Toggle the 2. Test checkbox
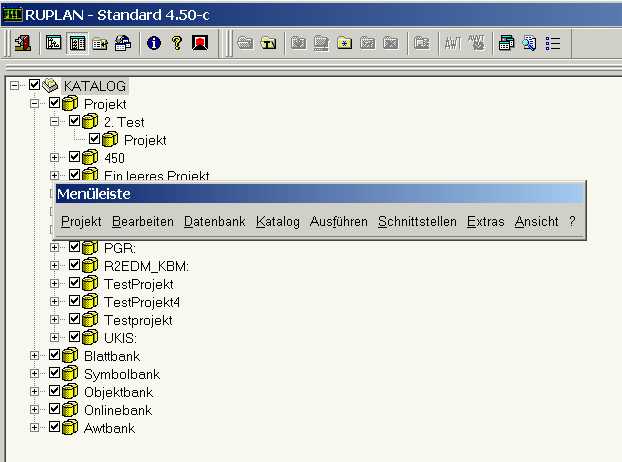The image size is (622, 462). [x=74, y=121]
